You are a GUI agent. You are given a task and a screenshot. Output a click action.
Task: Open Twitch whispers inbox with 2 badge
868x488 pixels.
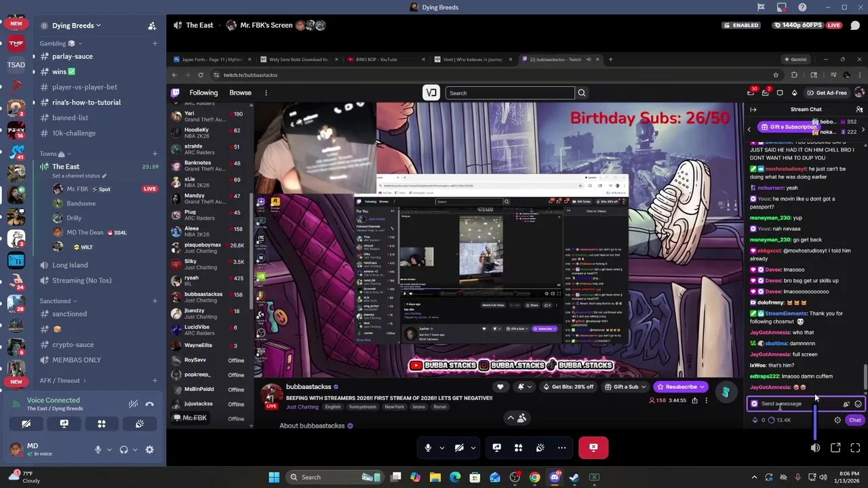[766, 93]
